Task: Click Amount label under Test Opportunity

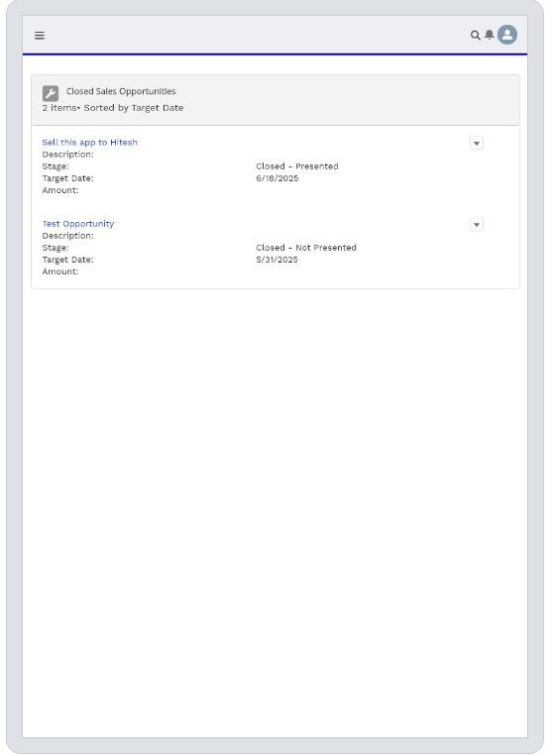Action: [x=60, y=271]
